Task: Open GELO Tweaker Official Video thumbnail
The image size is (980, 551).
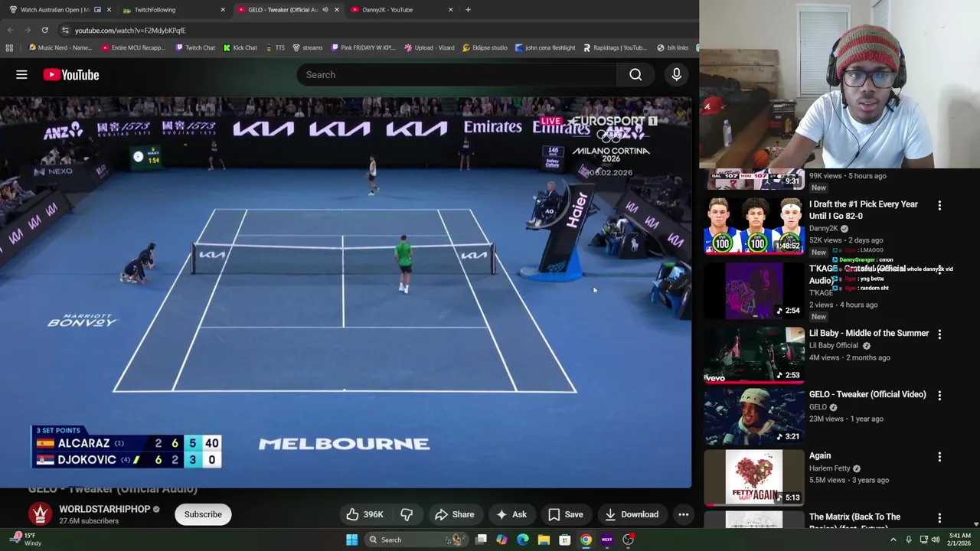Action: coord(754,416)
